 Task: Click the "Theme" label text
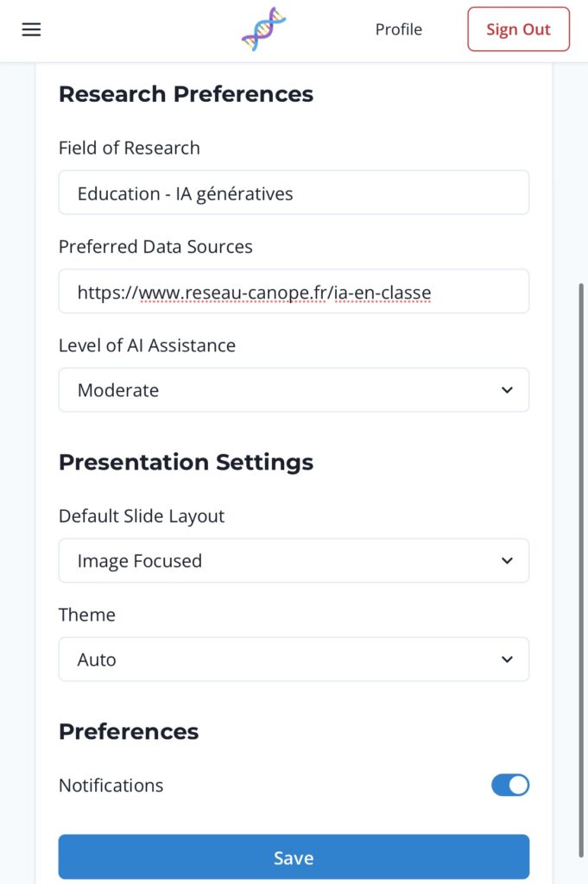pyautogui.click(x=86, y=615)
